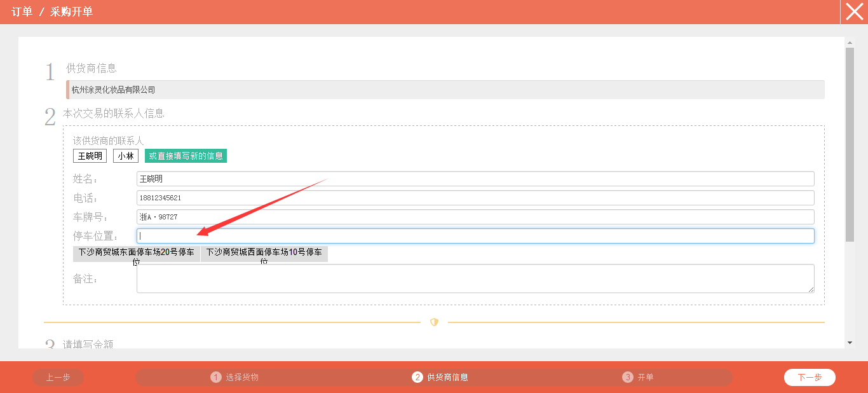Pick the 西面停车场10号停车位 suggestion
Screen dimensions: 868x393
tap(264, 254)
